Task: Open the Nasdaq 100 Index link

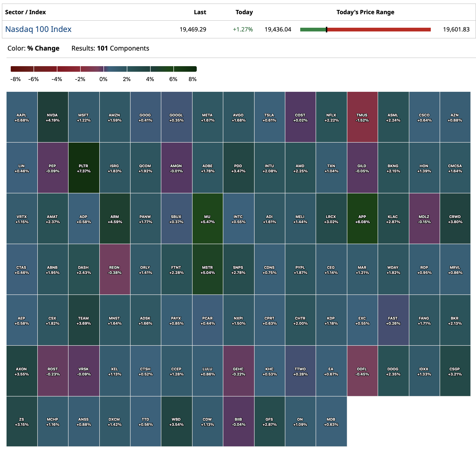Action: coord(38,29)
